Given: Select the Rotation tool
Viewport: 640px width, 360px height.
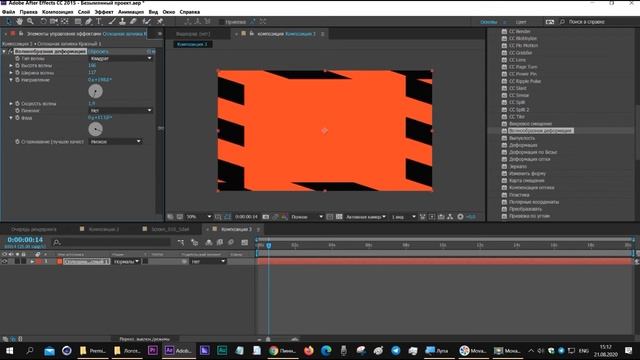Looking at the screenshot, I should point(43,22).
